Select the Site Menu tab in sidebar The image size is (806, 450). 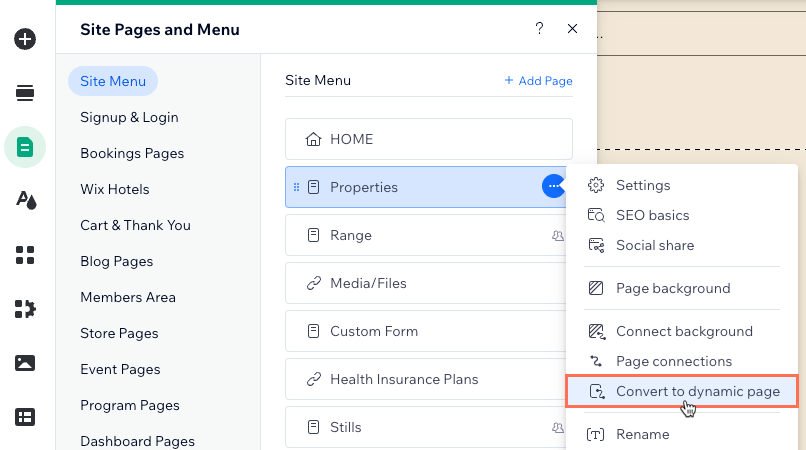click(x=113, y=81)
